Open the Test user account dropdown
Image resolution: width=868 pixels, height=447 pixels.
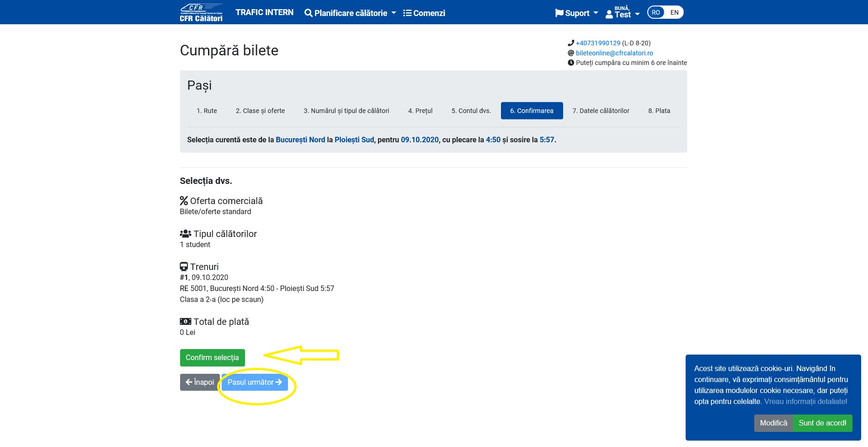(623, 12)
